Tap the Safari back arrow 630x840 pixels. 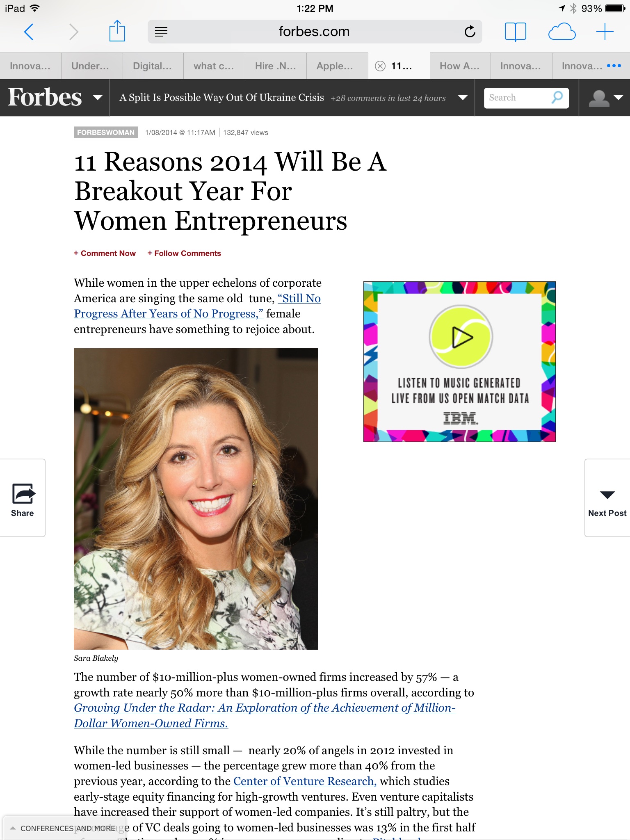(29, 32)
